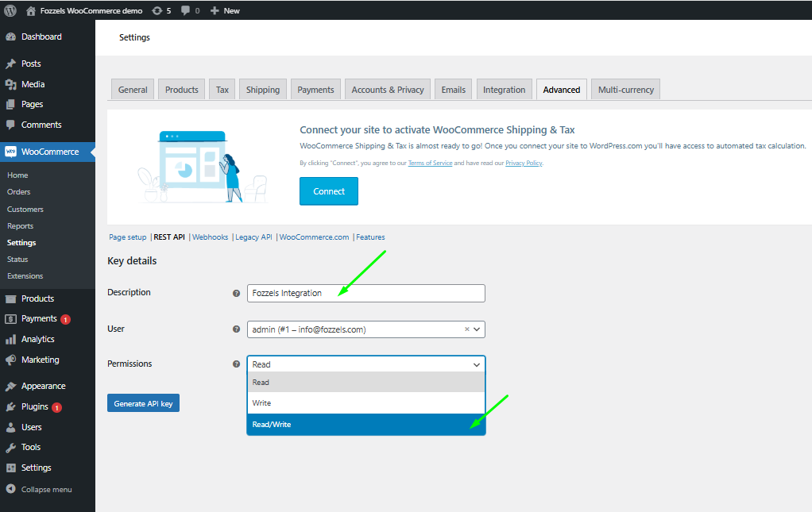Click the Products box icon in sidebar
812x512 pixels.
10,299
